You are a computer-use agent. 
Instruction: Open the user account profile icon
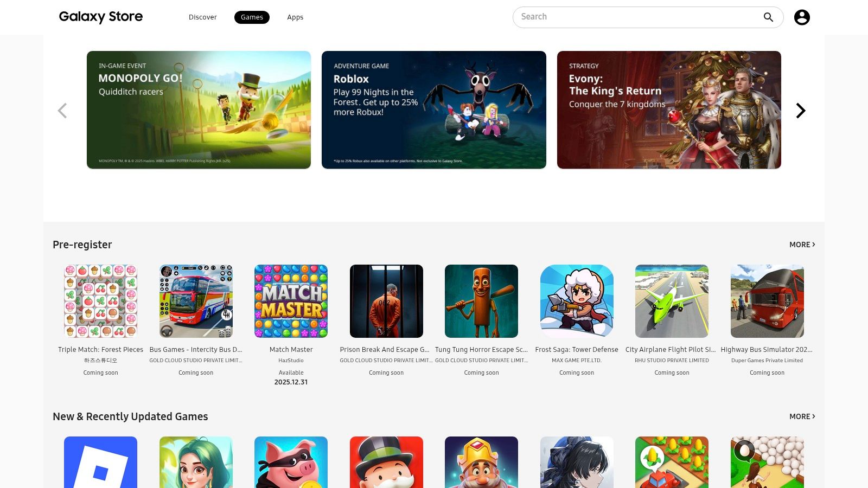click(x=802, y=17)
